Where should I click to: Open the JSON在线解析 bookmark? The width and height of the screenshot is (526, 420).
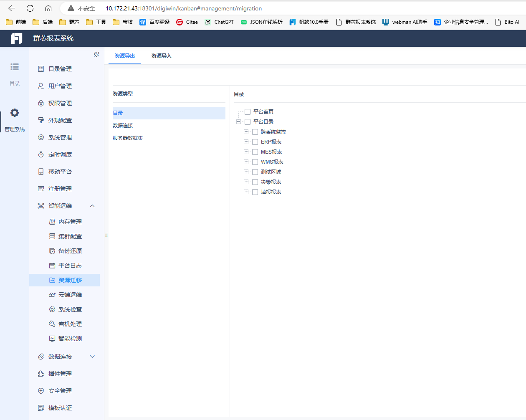(262, 22)
